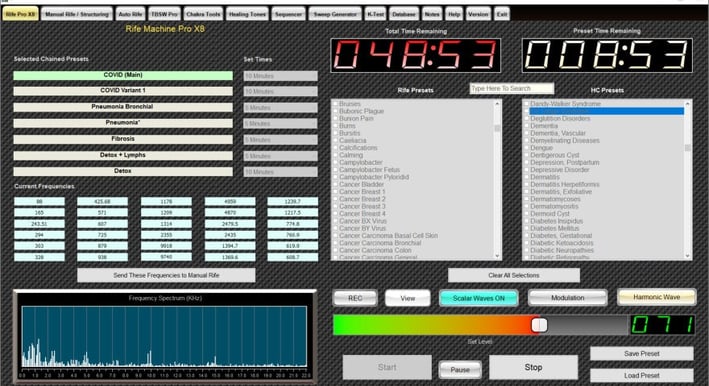The height and width of the screenshot is (386, 709).
Task: Open the COVID (Main) set time dropdown
Action: [x=280, y=76]
